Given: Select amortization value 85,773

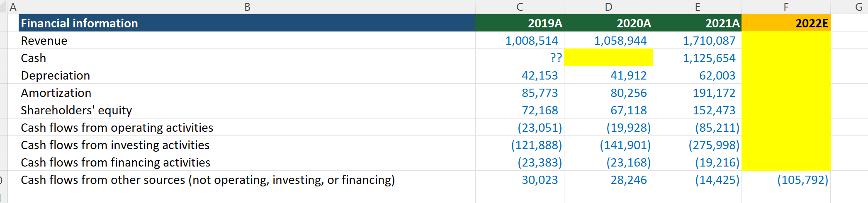Looking at the screenshot, I should coord(520,93).
